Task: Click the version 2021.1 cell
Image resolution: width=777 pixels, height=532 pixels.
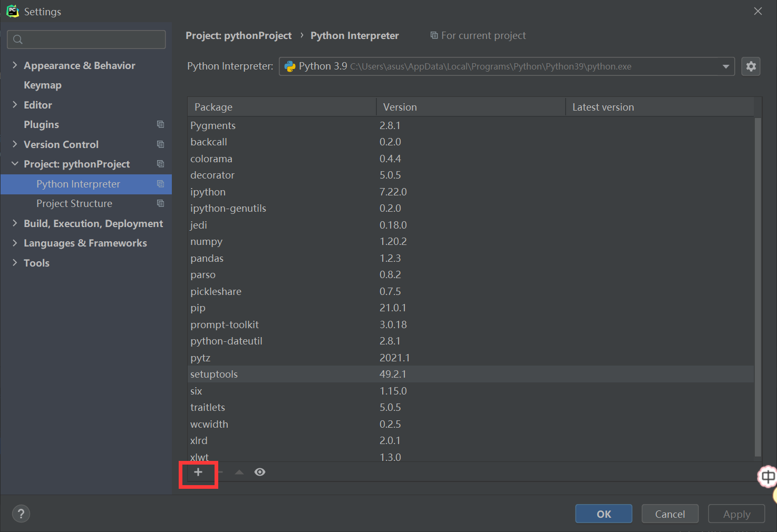Action: coord(395,358)
